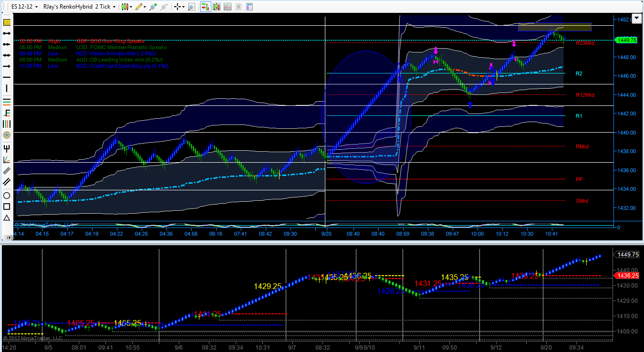
Task: Select the yellow rectangle zone drawing
Action: tap(554, 27)
